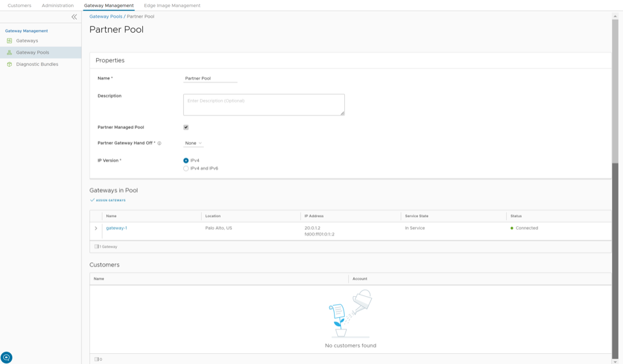Click info icon beside Partner Gateway Hand Off
Image resolution: width=623 pixels, height=364 pixels.
point(160,144)
